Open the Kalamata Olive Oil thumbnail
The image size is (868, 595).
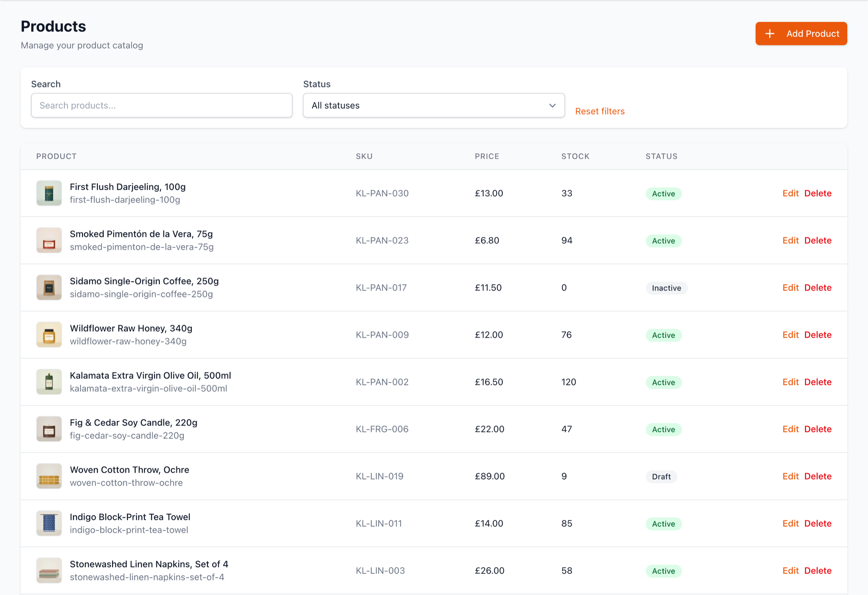(x=49, y=382)
